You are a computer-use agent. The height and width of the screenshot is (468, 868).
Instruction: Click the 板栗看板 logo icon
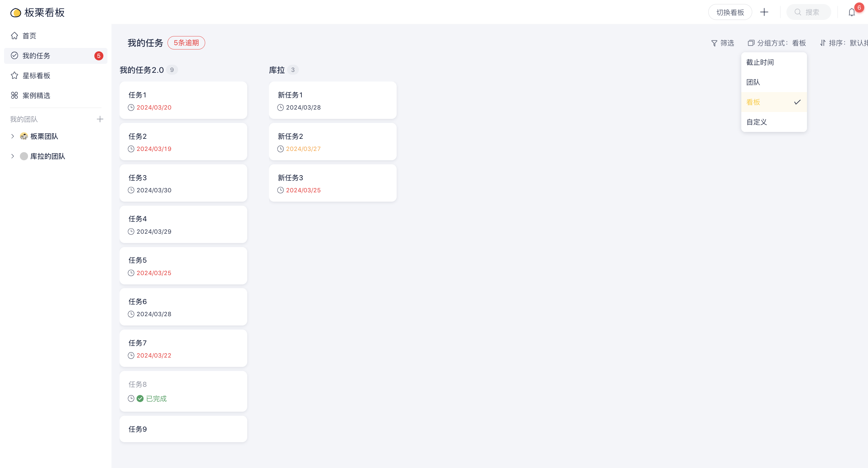(x=16, y=13)
